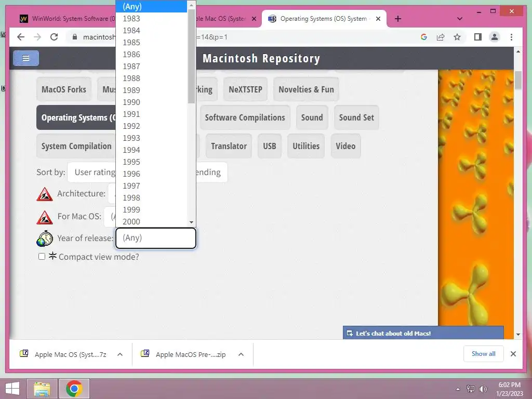Click the Architecture warning sign icon
The height and width of the screenshot is (399, 532).
point(45,194)
